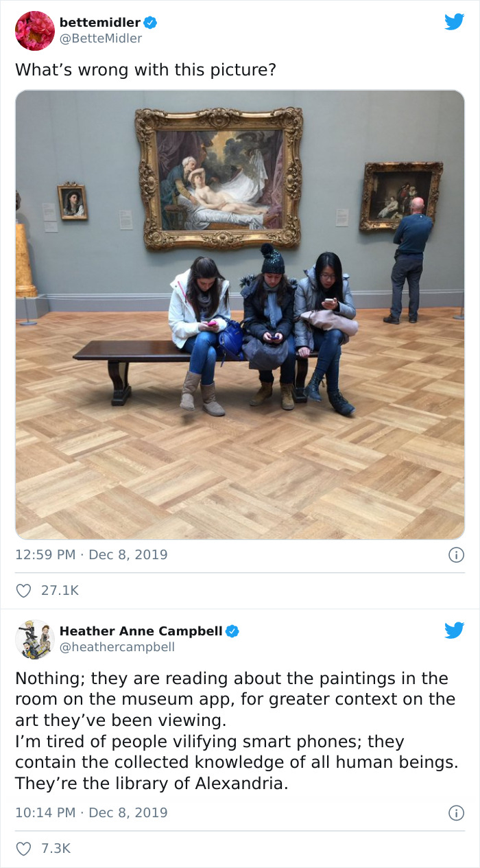Visit the @BetteMidler handle link
The image size is (480, 868).
(x=101, y=38)
